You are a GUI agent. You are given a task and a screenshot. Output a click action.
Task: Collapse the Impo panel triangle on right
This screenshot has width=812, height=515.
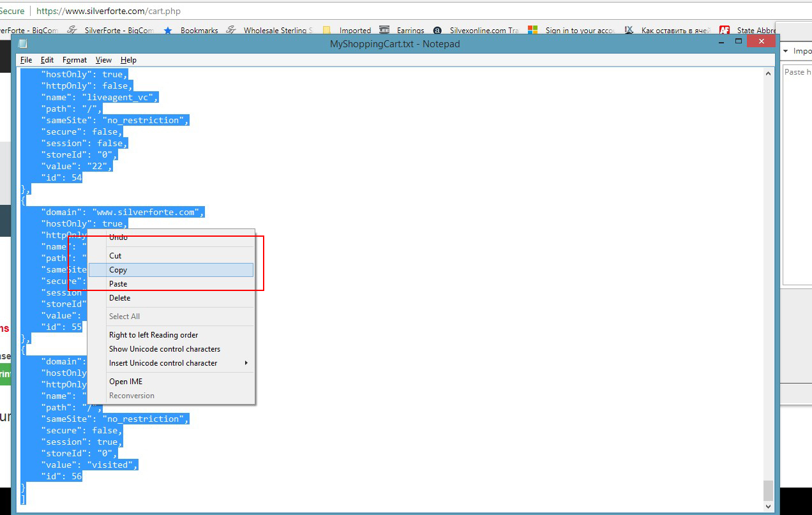(x=786, y=51)
